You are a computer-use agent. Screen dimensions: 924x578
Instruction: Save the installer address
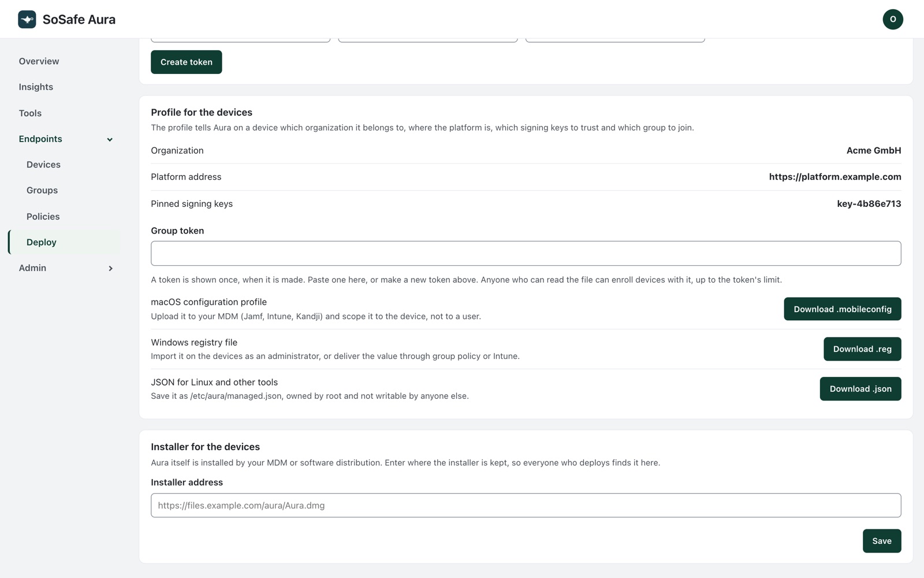tap(882, 541)
